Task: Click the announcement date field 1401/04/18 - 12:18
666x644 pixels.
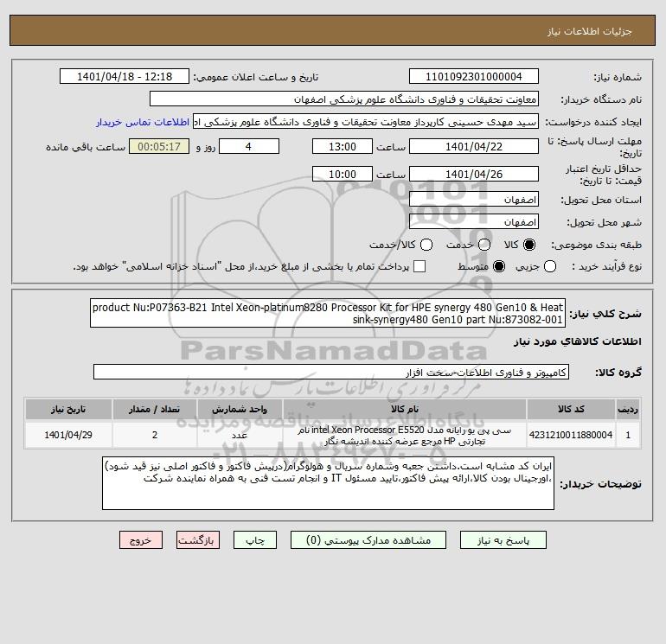Action: pos(125,76)
